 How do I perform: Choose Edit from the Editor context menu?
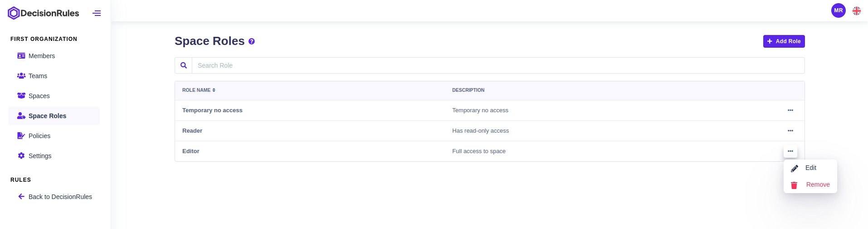[x=810, y=168]
